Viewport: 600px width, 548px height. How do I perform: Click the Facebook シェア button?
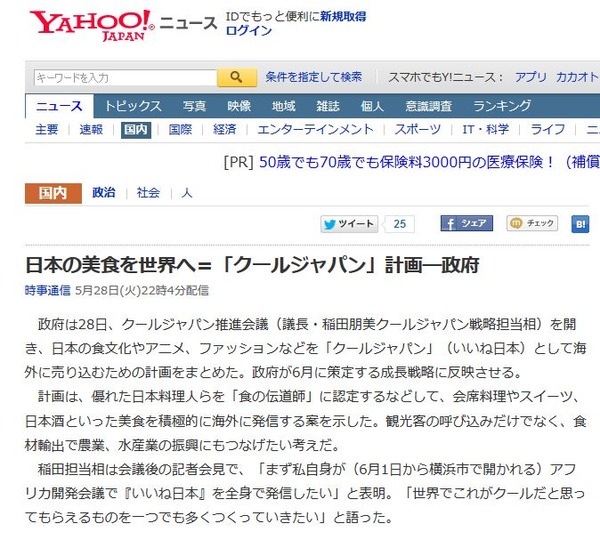[x=466, y=223]
